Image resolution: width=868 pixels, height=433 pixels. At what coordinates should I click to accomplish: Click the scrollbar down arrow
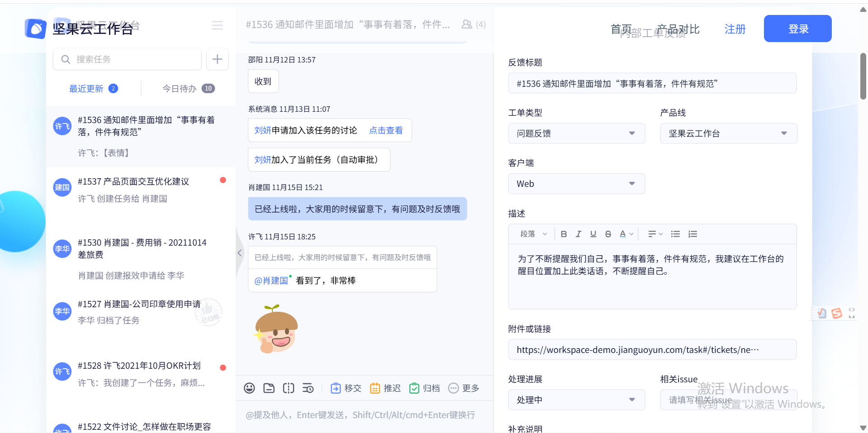coord(863,428)
